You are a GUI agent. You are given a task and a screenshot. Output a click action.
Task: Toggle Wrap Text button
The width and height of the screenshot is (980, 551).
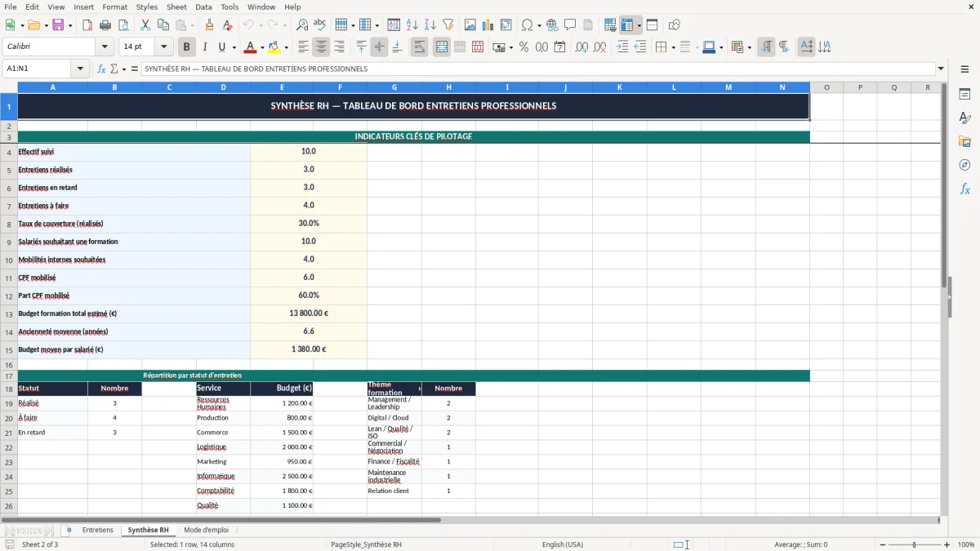tap(419, 47)
